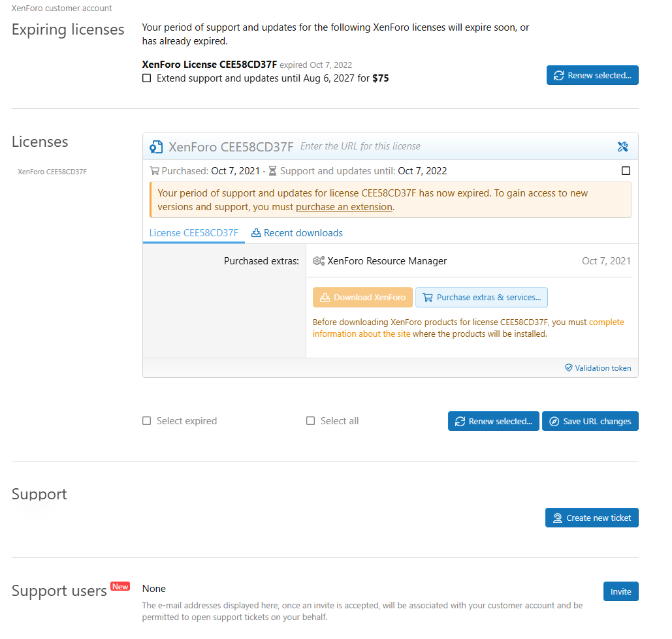This screenshot has height=639, width=672.
Task: Switch to the License CEE58CD37F tab
Action: tap(194, 233)
